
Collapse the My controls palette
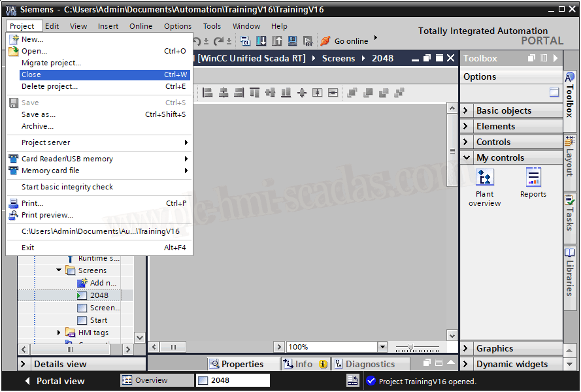pos(467,157)
